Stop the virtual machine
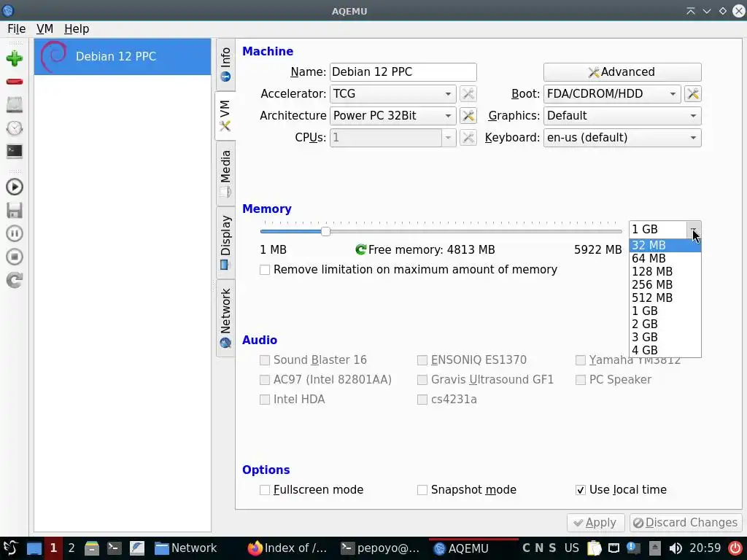This screenshot has width=747, height=560. coord(15,257)
